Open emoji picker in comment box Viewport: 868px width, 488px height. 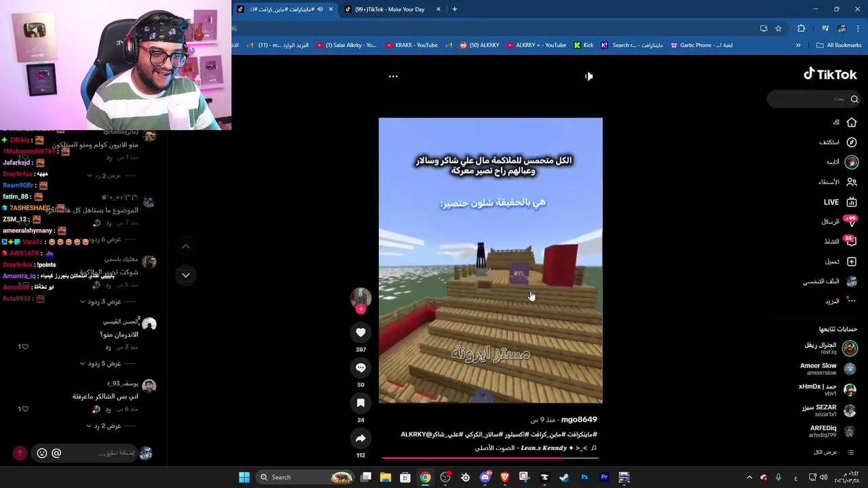pyautogui.click(x=42, y=453)
